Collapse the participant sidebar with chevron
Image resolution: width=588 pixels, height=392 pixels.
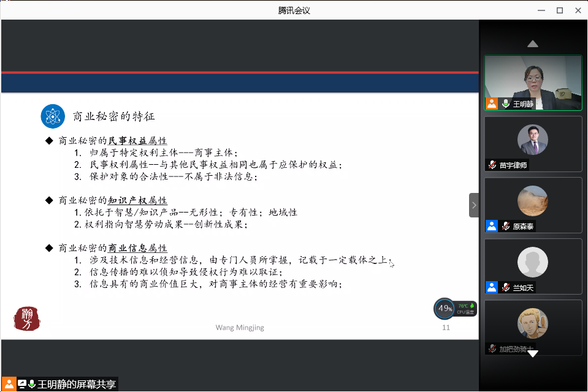click(x=473, y=205)
